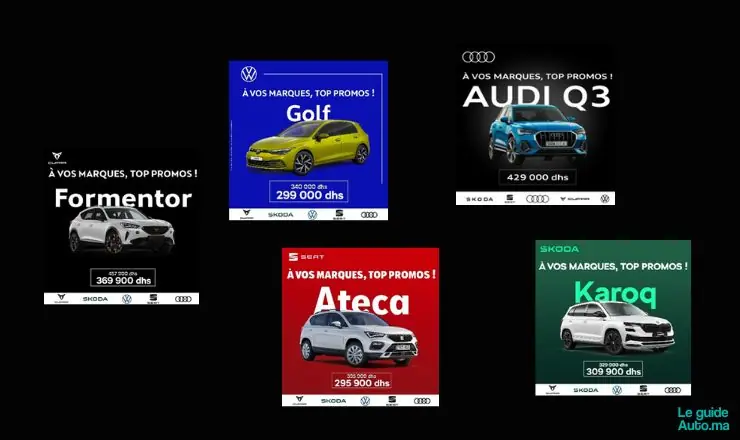Click the Audi rings in the Formentor ad footer

pyautogui.click(x=183, y=299)
